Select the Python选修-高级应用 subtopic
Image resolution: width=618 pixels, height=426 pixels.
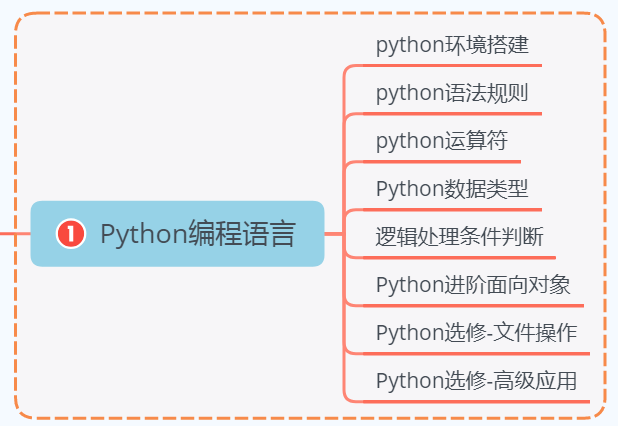pyautogui.click(x=477, y=381)
